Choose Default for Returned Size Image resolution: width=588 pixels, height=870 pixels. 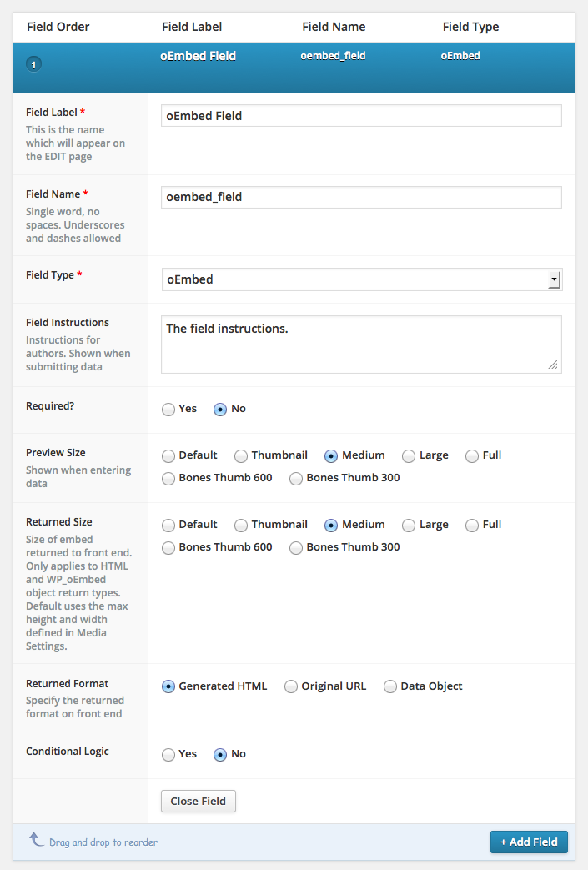coord(168,526)
